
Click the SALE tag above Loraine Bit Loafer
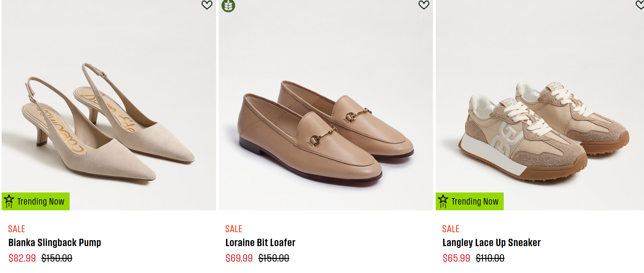234,229
